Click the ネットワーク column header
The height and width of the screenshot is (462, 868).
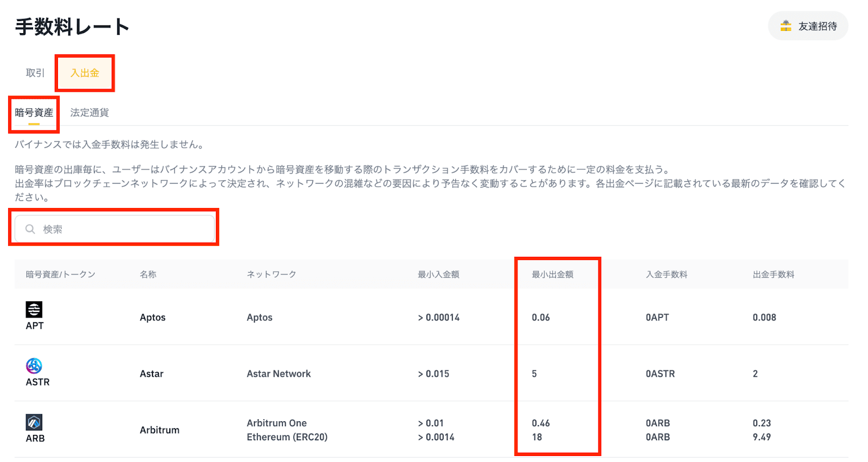[272, 274]
